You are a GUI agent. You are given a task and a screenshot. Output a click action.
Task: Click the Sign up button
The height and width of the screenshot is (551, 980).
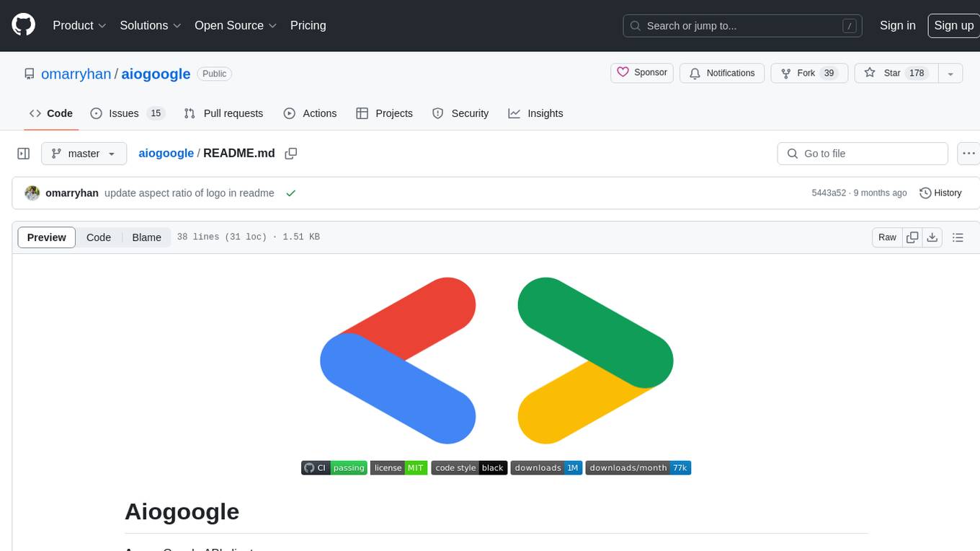pos(953,25)
